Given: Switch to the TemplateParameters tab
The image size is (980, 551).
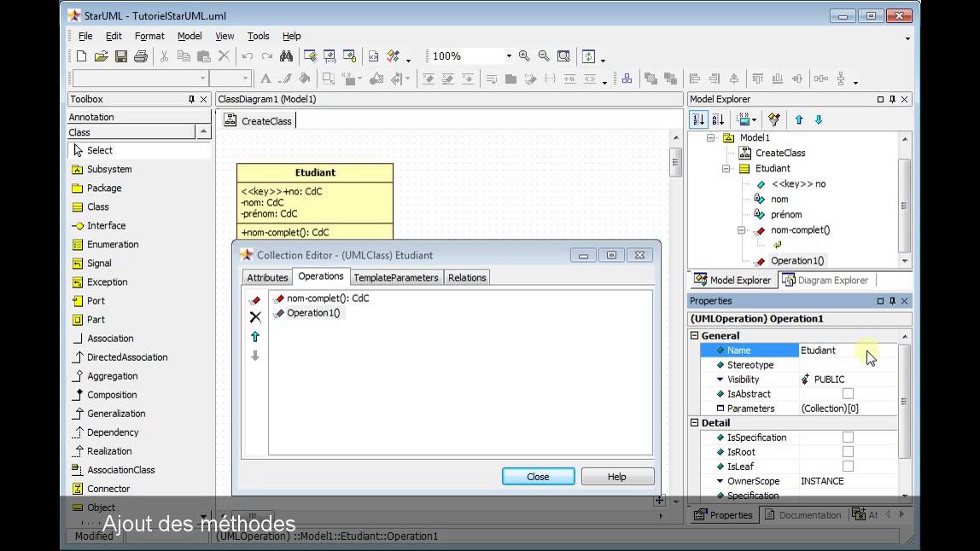Looking at the screenshot, I should point(395,277).
